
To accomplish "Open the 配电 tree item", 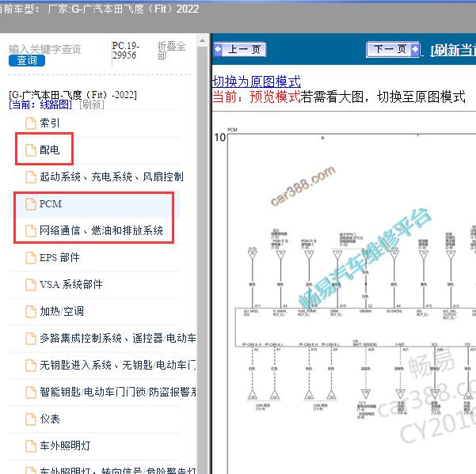I will (50, 150).
